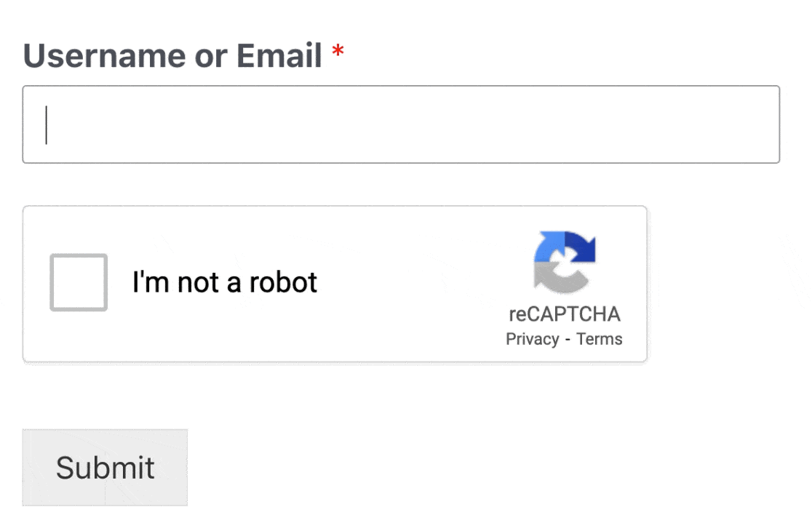Click the blinking text cursor in the input
The height and width of the screenshot is (531, 812).
tap(47, 124)
